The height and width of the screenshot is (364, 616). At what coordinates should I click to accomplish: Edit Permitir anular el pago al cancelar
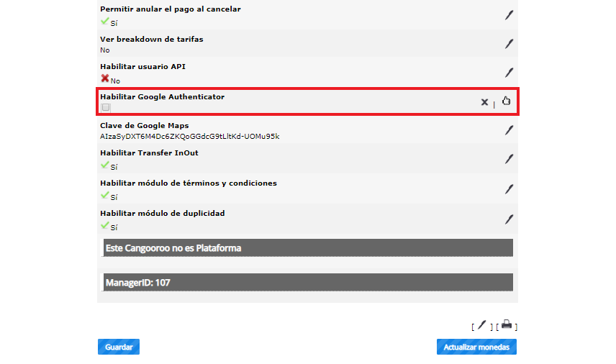(x=509, y=15)
